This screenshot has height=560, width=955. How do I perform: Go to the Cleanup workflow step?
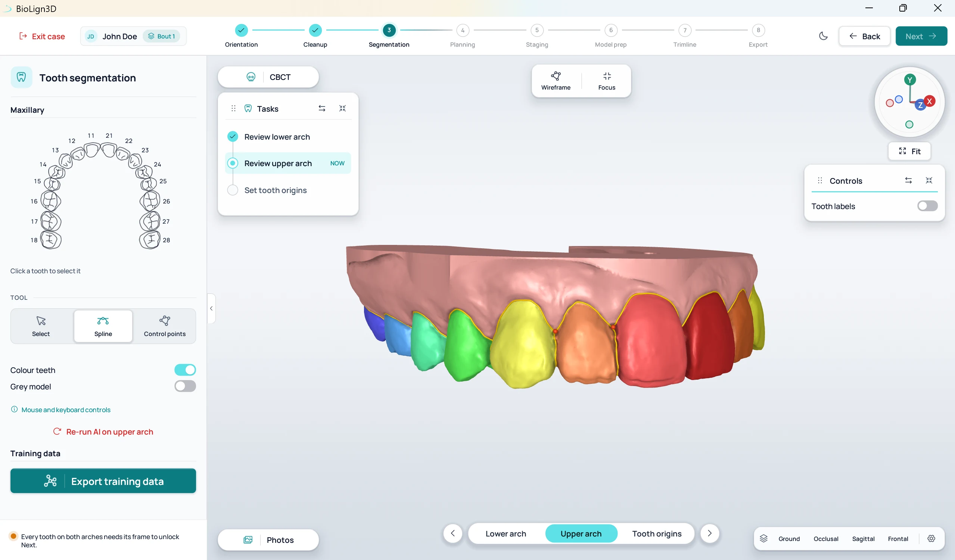[315, 36]
